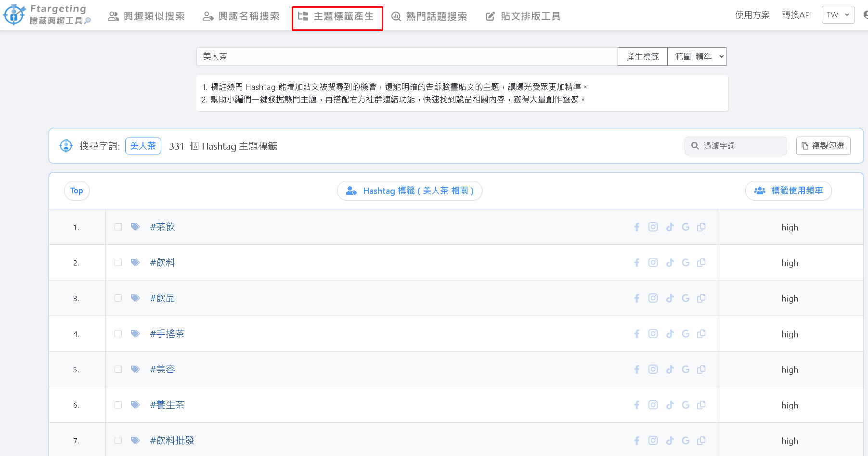Check the #茶飲 checkbox
This screenshot has height=456, width=868.
pyautogui.click(x=118, y=227)
